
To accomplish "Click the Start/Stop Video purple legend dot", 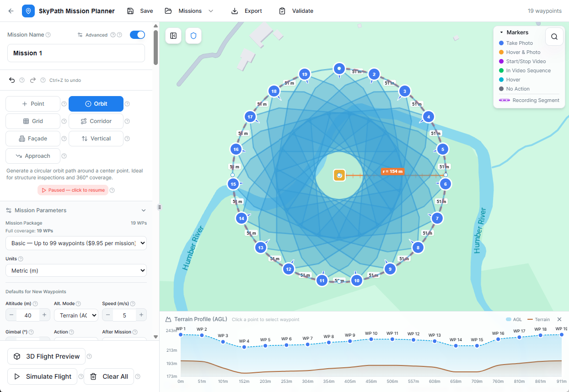I will click(501, 61).
